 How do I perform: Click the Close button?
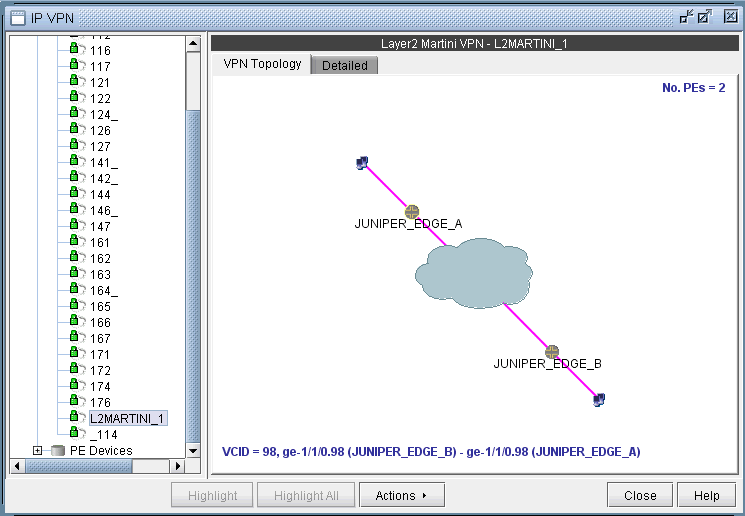pyautogui.click(x=640, y=496)
